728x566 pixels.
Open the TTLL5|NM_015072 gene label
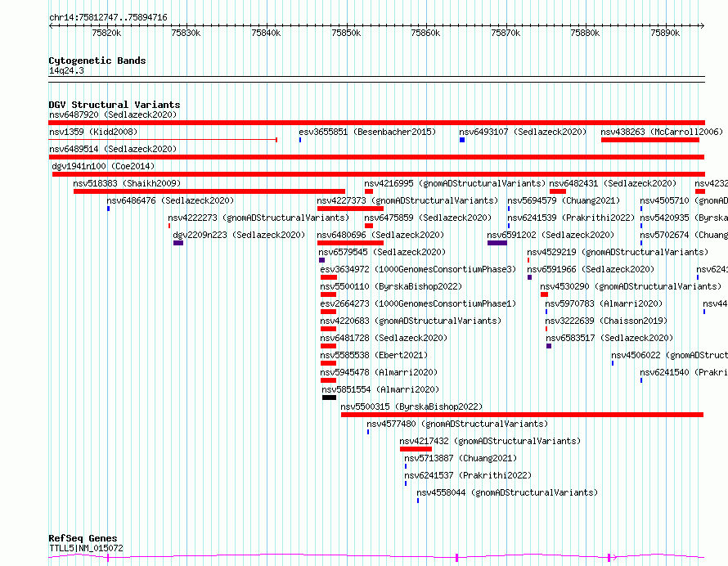coord(86,548)
